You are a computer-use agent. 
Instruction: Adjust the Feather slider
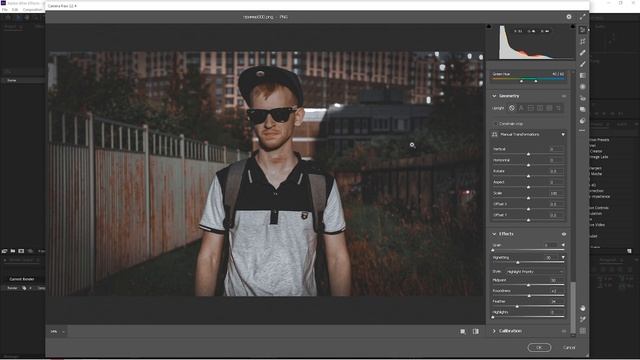tap(529, 306)
